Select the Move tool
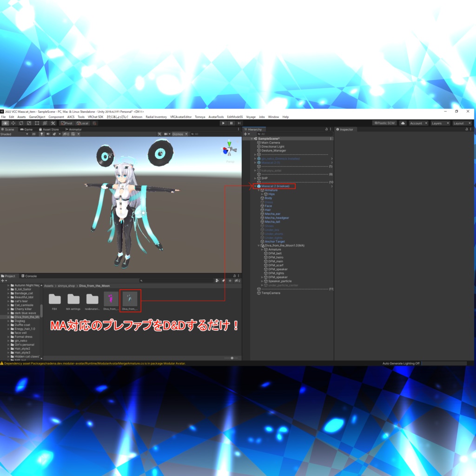 pos(13,123)
